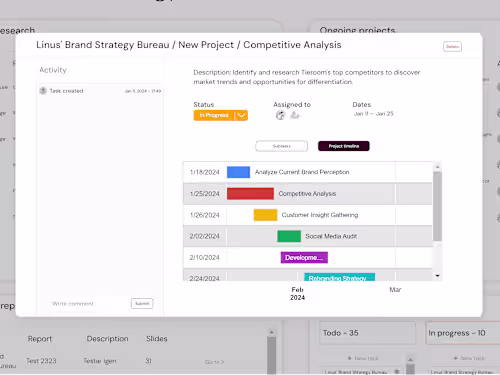Screen dimensions: 500x375
Task: Click the timeline scrollbar up arrow
Action: pyautogui.click(x=438, y=166)
